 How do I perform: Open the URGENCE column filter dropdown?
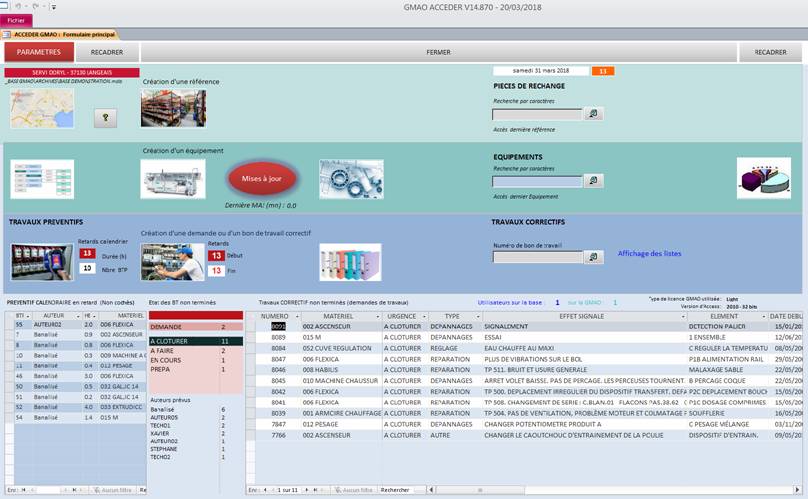pyautogui.click(x=425, y=316)
